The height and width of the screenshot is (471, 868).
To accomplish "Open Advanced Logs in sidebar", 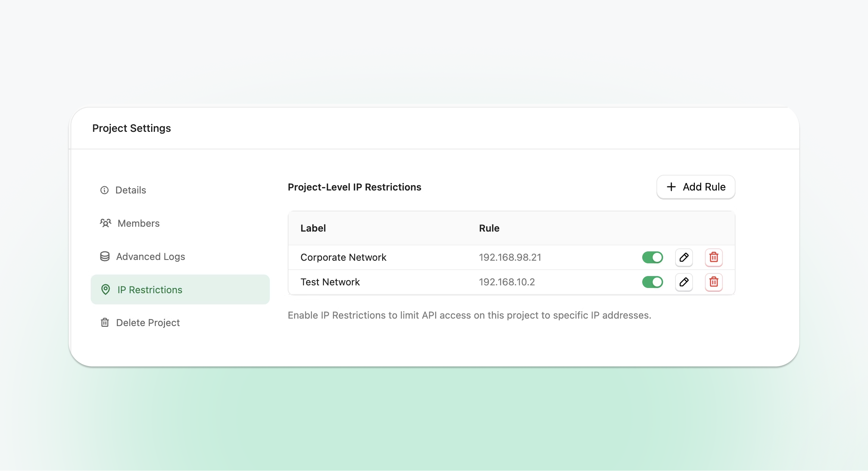I will [150, 257].
